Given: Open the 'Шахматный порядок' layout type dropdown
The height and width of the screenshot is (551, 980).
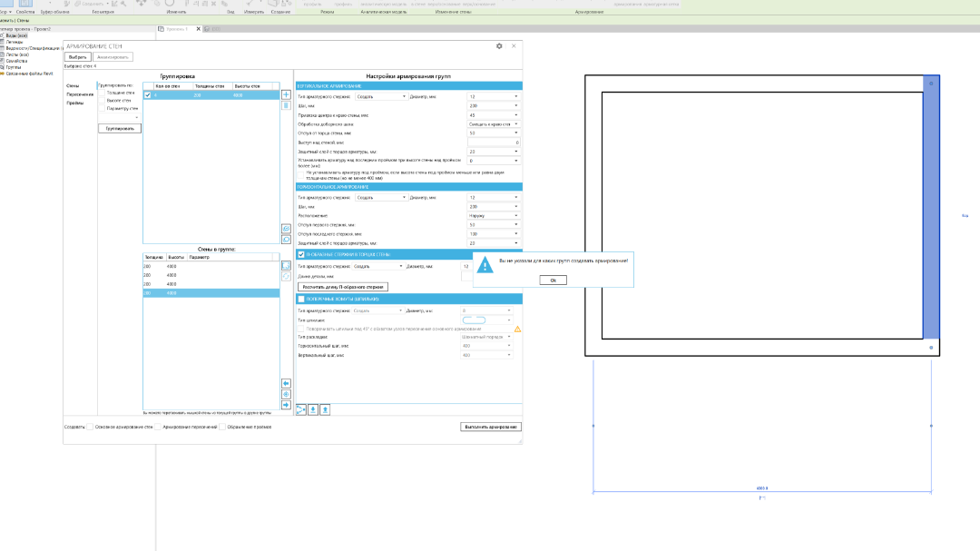Looking at the screenshot, I should tap(487, 337).
